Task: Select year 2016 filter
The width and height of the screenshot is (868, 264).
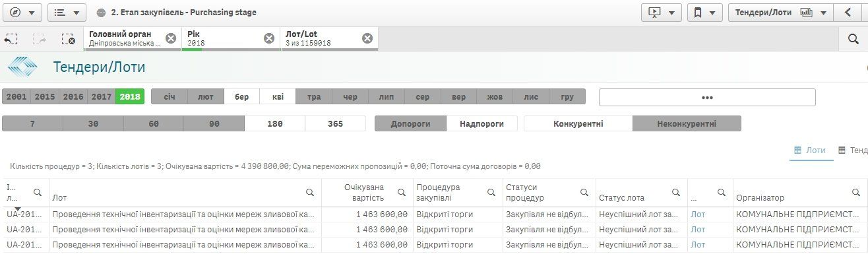Action: coord(73,97)
